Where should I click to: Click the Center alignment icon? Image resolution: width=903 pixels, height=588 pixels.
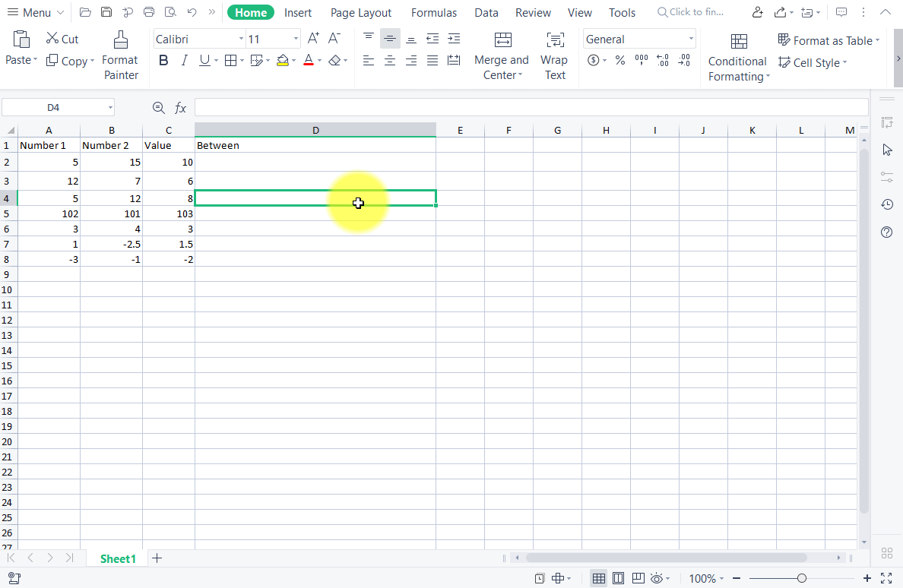click(390, 60)
